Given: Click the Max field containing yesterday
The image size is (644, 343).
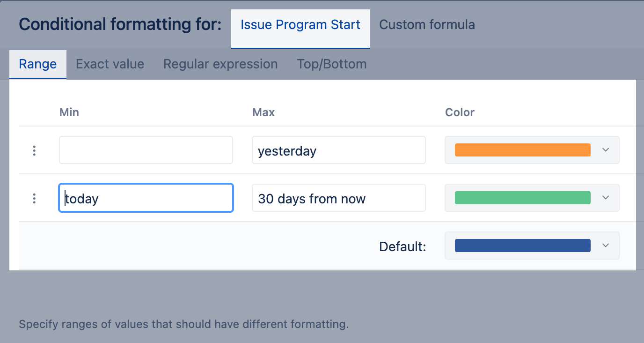Looking at the screenshot, I should click(x=339, y=150).
